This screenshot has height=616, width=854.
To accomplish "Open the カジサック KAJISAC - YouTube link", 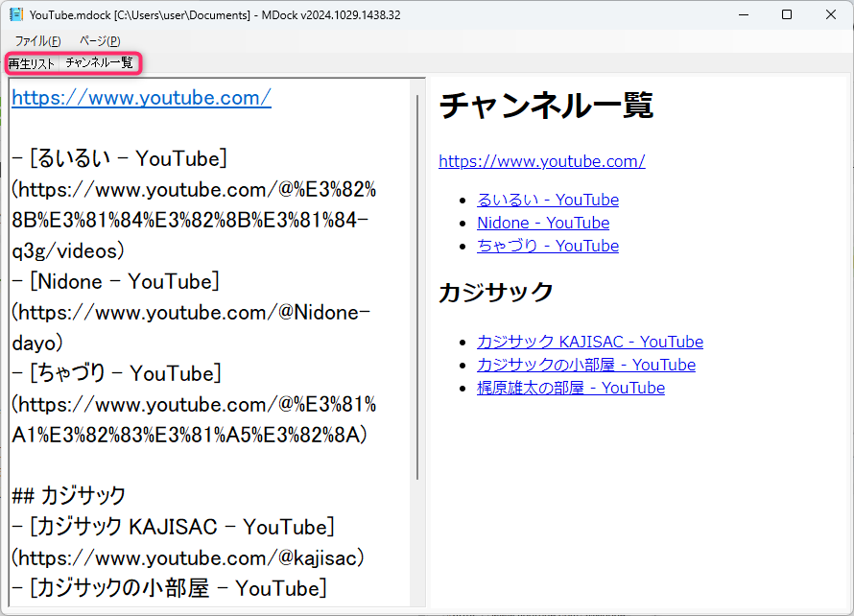I will coord(590,342).
